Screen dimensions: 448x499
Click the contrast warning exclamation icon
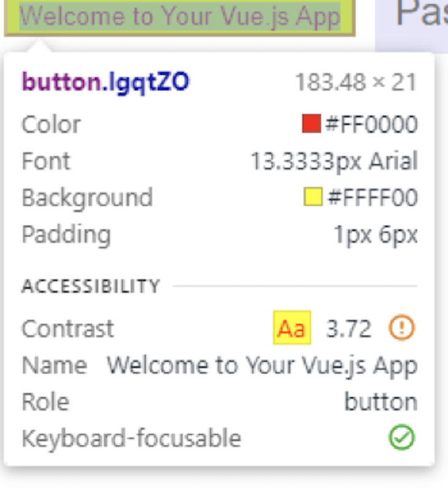402,329
